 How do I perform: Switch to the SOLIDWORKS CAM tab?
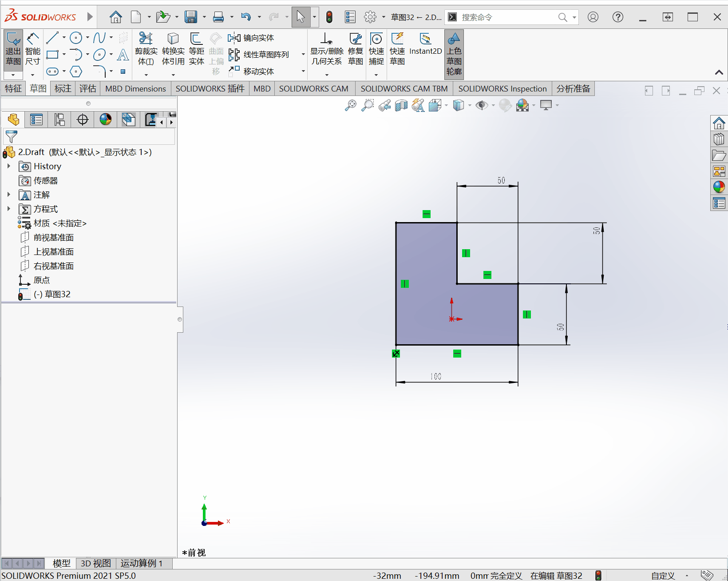314,88
